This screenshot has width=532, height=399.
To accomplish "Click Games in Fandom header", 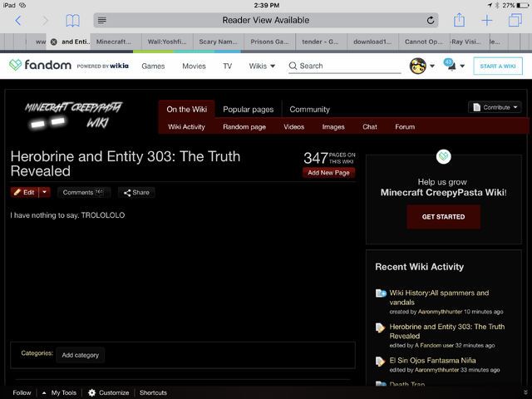I will coord(153,66).
